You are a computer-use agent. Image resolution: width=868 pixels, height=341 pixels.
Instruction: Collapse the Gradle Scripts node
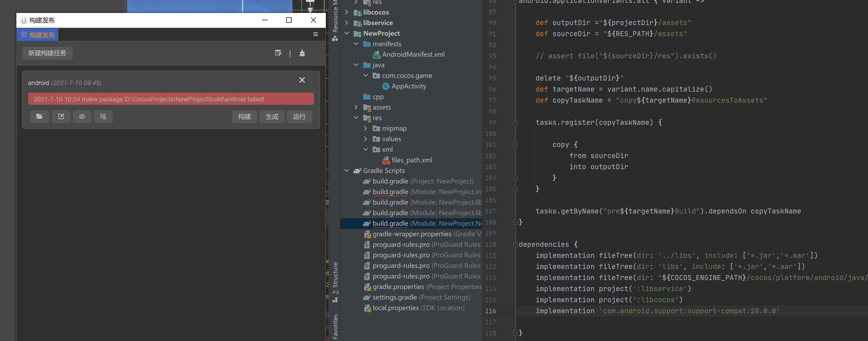(x=346, y=170)
